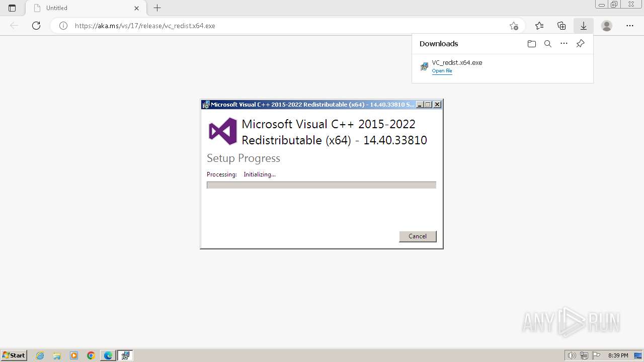Viewport: 644px width, 362px height.
Task: Open the Windows Start menu
Action: click(x=14, y=355)
